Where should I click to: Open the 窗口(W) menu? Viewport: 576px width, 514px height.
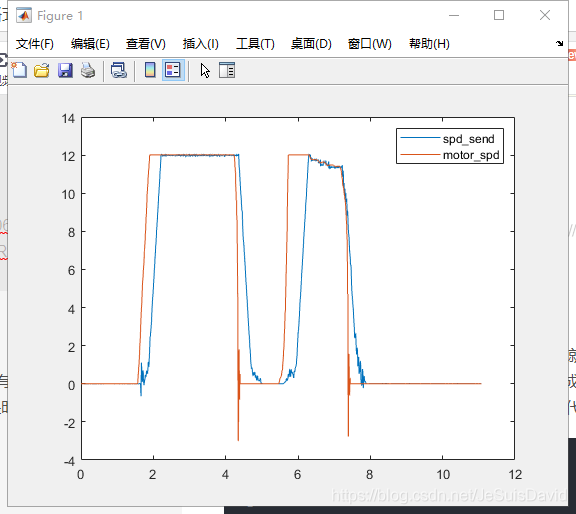click(370, 44)
